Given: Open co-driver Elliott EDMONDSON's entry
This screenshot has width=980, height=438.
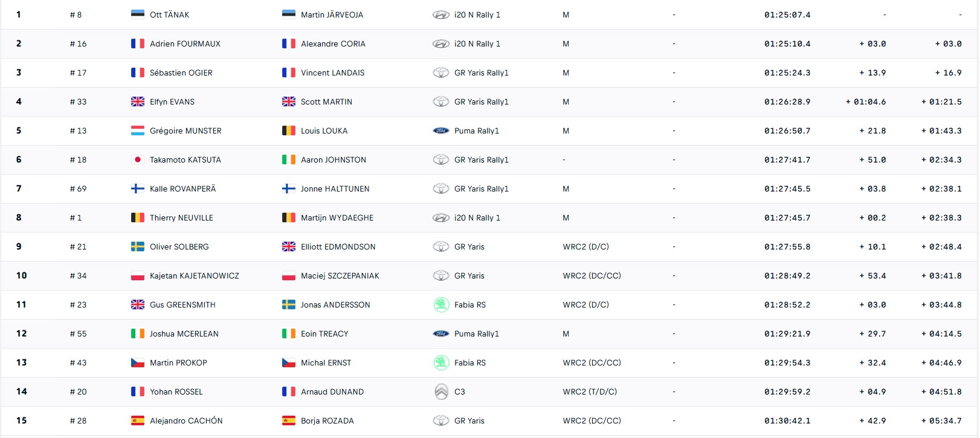Looking at the screenshot, I should 338,246.
